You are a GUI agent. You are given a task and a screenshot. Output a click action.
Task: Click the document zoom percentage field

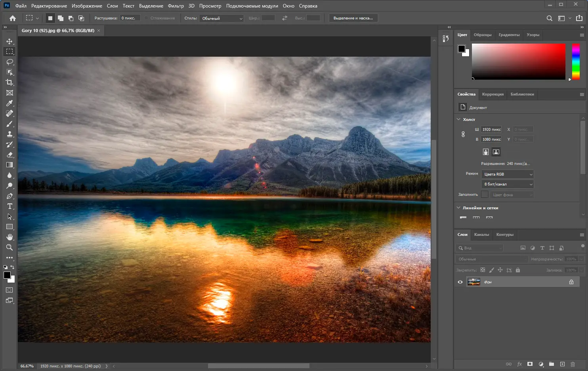[x=26, y=366]
